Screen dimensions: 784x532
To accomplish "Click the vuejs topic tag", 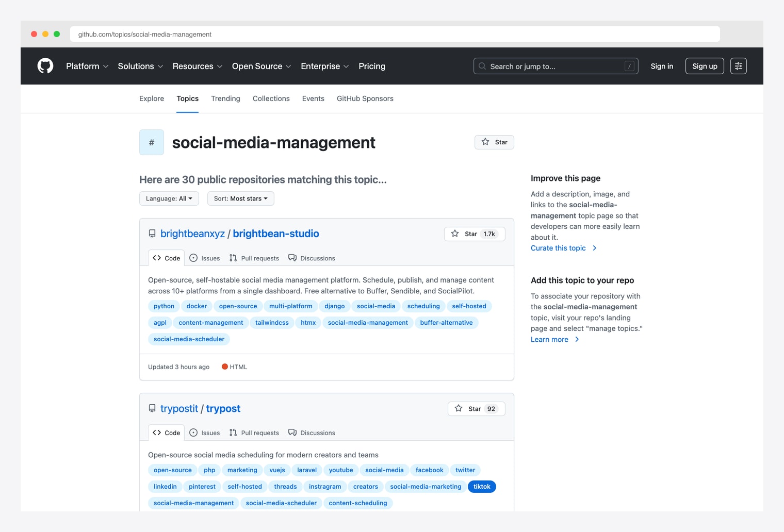I will tap(277, 470).
